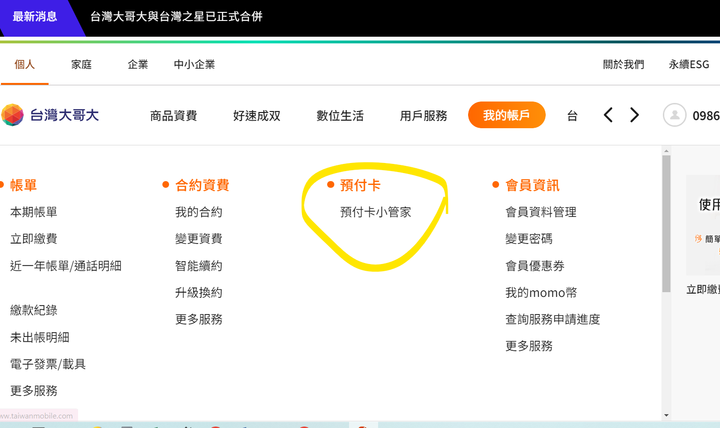This screenshot has width=720, height=428.
Task: Open 會員優惠券
Action: click(x=534, y=266)
